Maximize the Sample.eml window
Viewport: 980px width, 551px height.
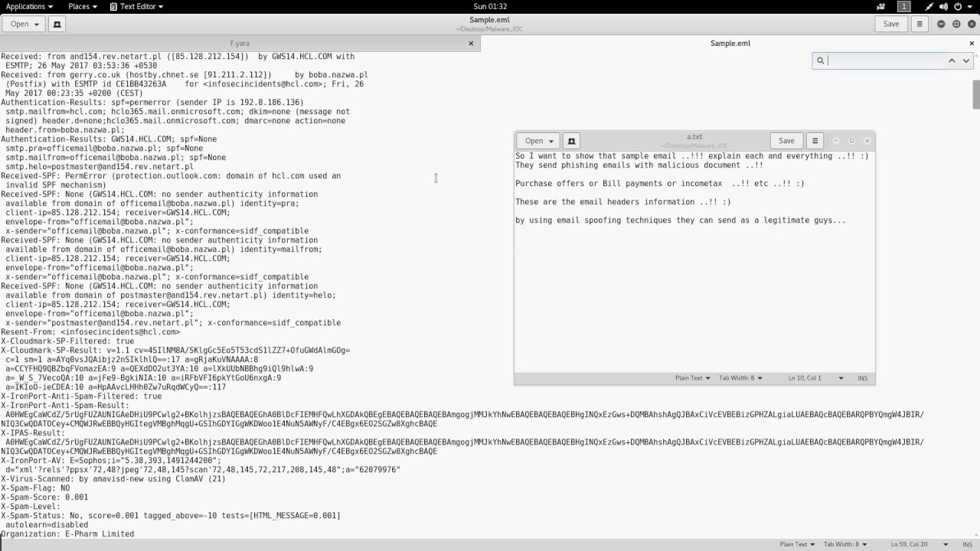(x=956, y=24)
